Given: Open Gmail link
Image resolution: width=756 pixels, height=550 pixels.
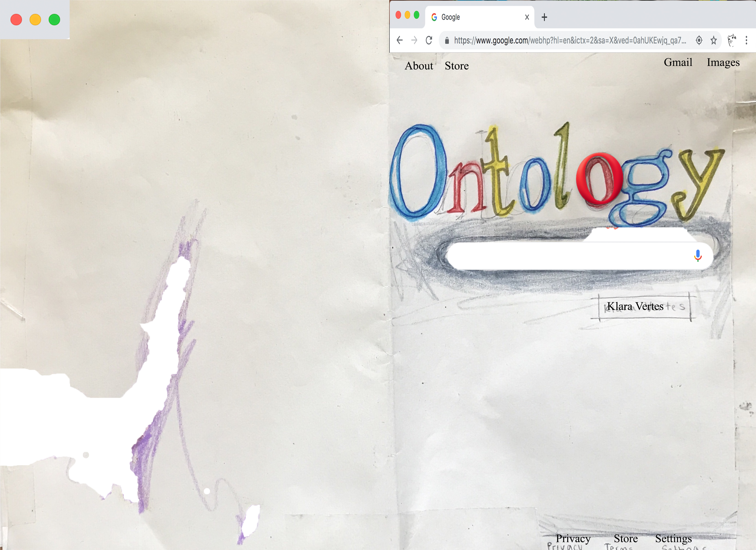Looking at the screenshot, I should (x=678, y=62).
